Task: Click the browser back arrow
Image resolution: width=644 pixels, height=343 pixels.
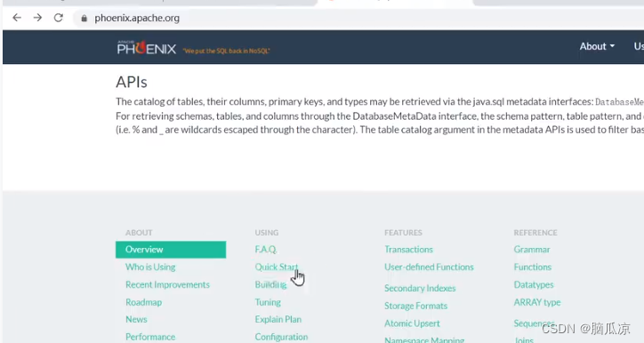Action: coord(17,18)
